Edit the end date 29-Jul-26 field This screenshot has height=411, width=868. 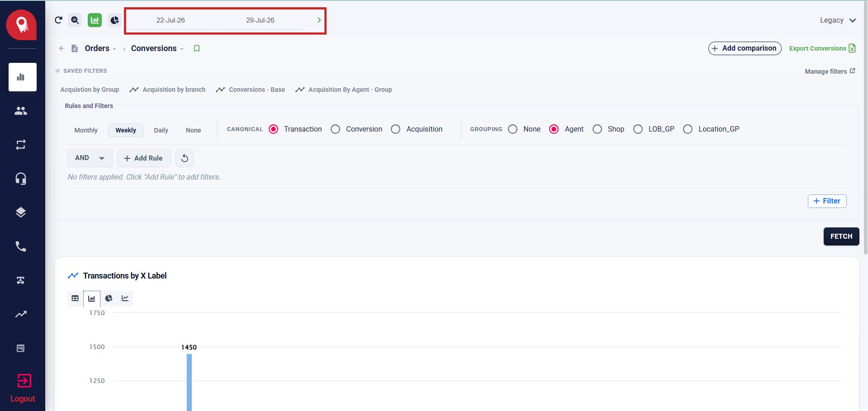(260, 20)
